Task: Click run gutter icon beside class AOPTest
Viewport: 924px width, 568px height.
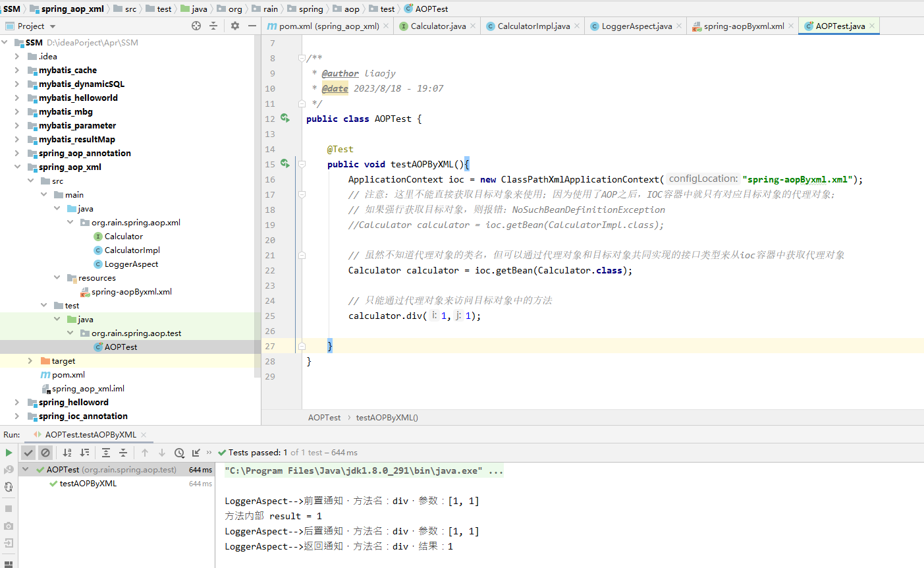Action: (x=285, y=118)
